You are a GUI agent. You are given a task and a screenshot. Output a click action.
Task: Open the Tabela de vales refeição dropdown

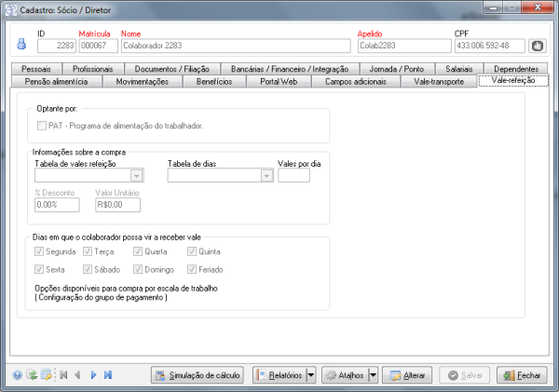[137, 175]
